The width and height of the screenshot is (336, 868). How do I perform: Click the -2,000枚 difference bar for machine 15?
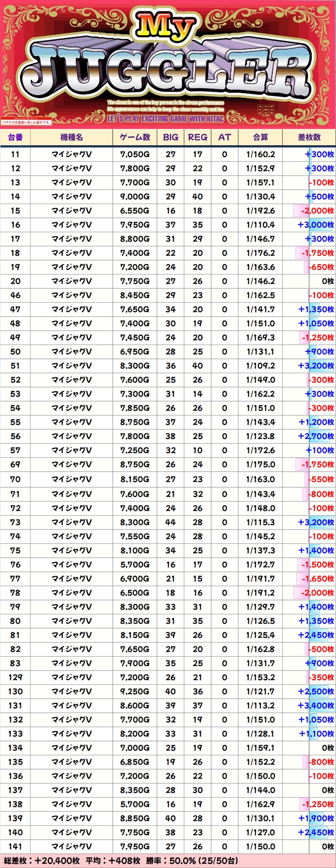316,211
